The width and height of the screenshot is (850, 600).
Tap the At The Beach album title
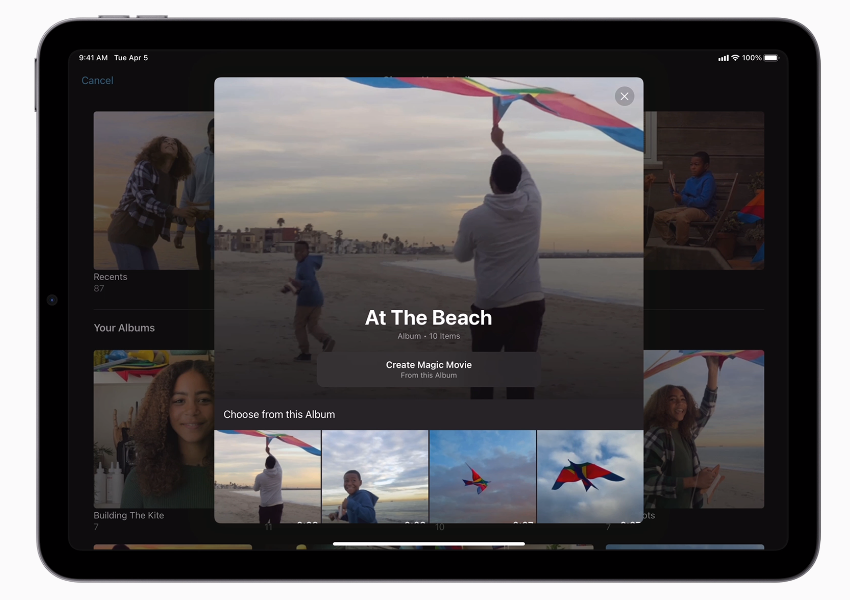(428, 318)
